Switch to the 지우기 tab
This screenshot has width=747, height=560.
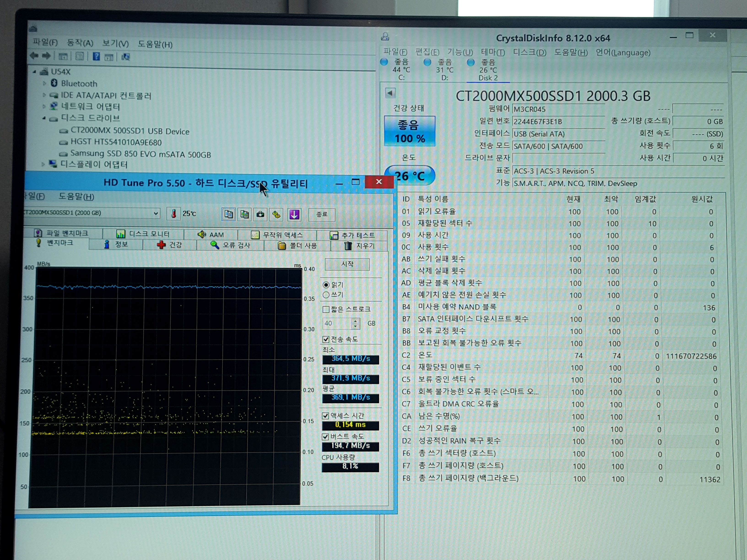tap(359, 246)
